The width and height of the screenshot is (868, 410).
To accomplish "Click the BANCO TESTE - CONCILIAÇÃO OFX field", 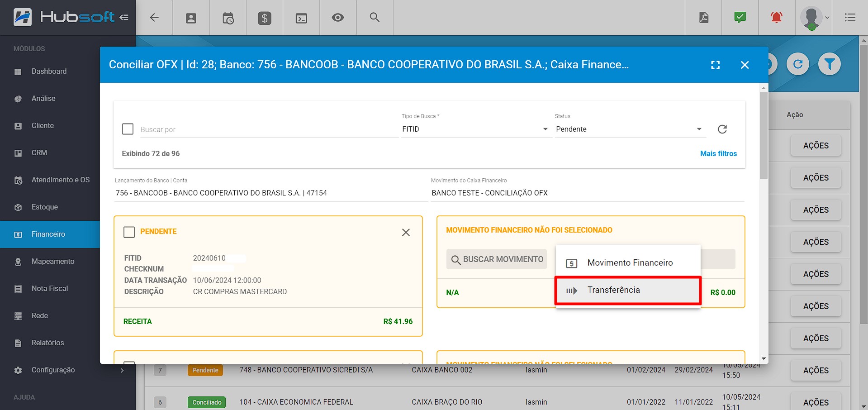I will click(587, 193).
